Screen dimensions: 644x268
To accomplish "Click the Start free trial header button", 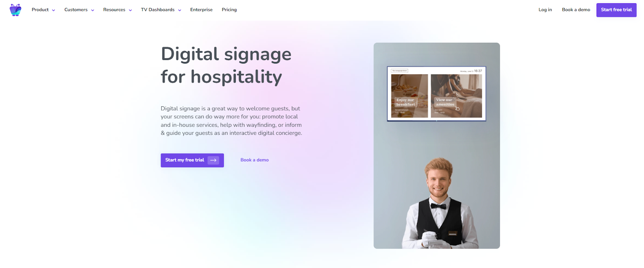I will 616,10.
